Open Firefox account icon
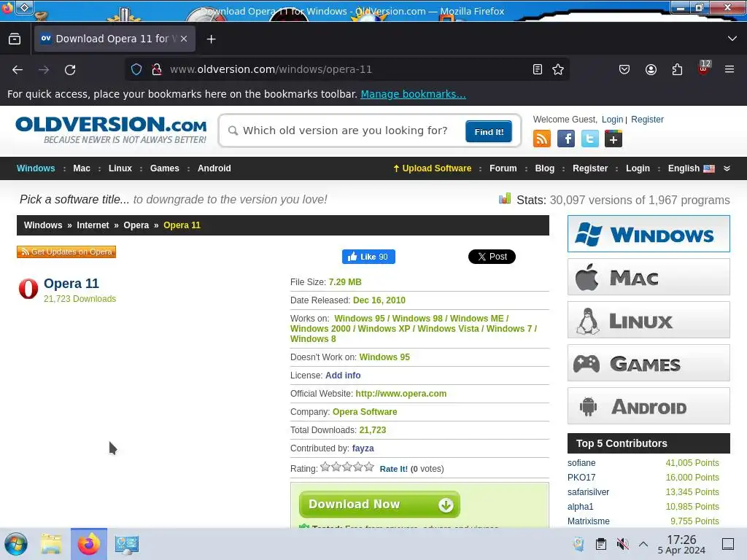Image resolution: width=747 pixels, height=560 pixels. pos(651,69)
